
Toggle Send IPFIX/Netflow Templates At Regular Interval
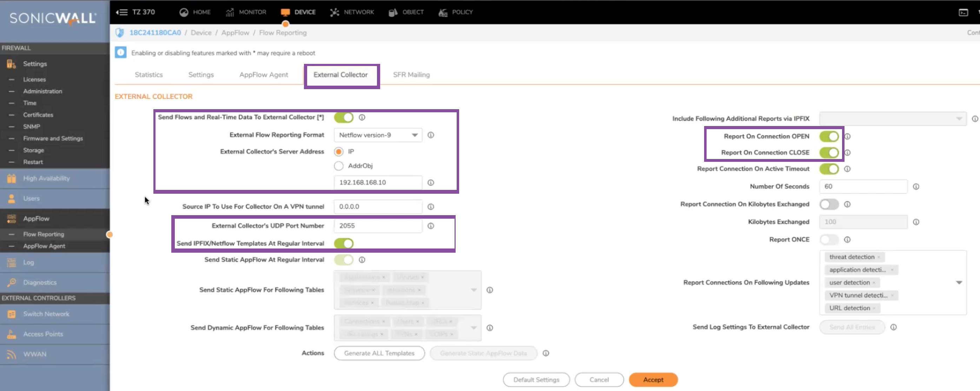click(344, 244)
